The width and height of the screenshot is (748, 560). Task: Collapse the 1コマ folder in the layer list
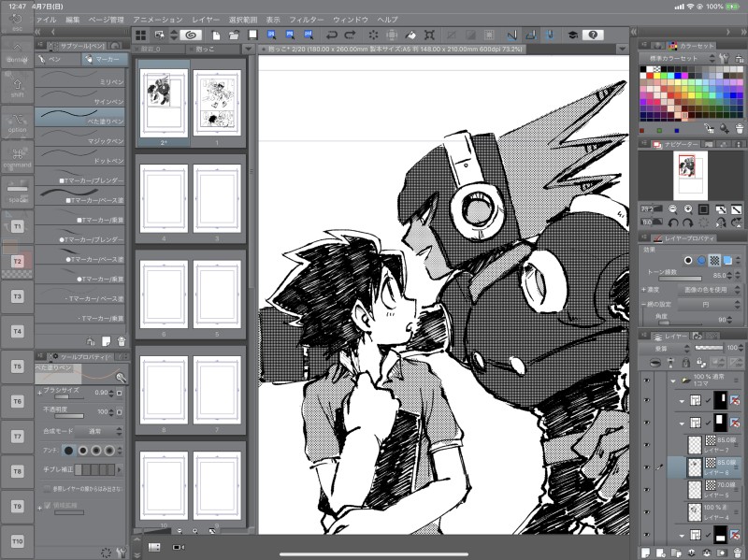672,381
